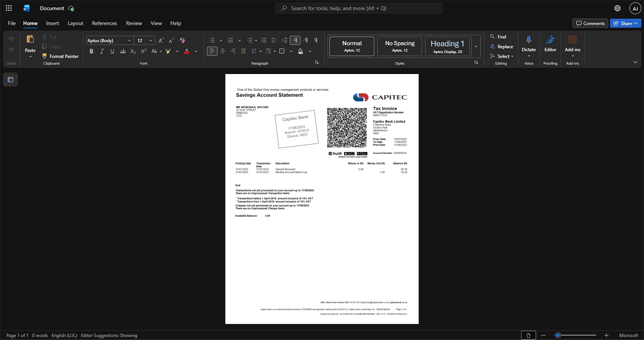Toggle left-to-right text direction

click(295, 41)
